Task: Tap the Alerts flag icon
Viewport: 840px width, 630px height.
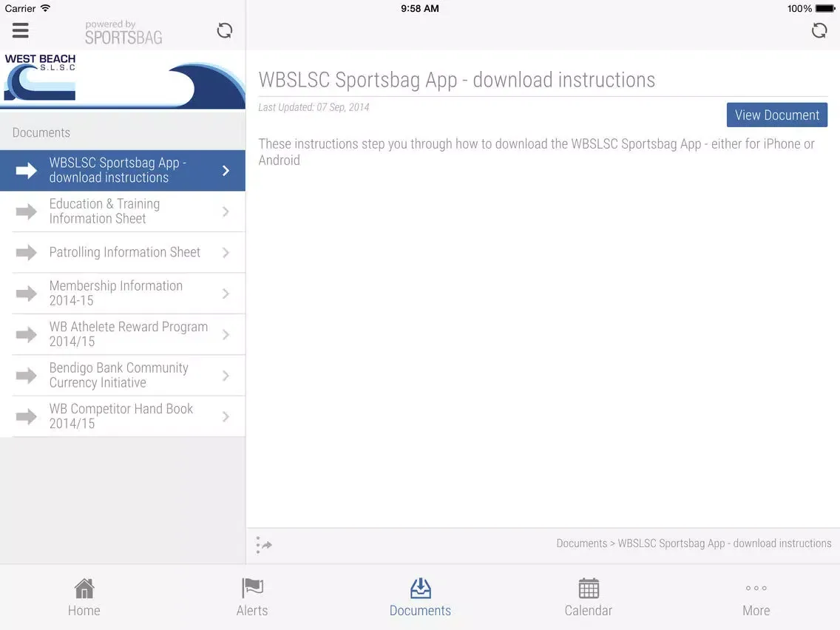Action: 252,588
